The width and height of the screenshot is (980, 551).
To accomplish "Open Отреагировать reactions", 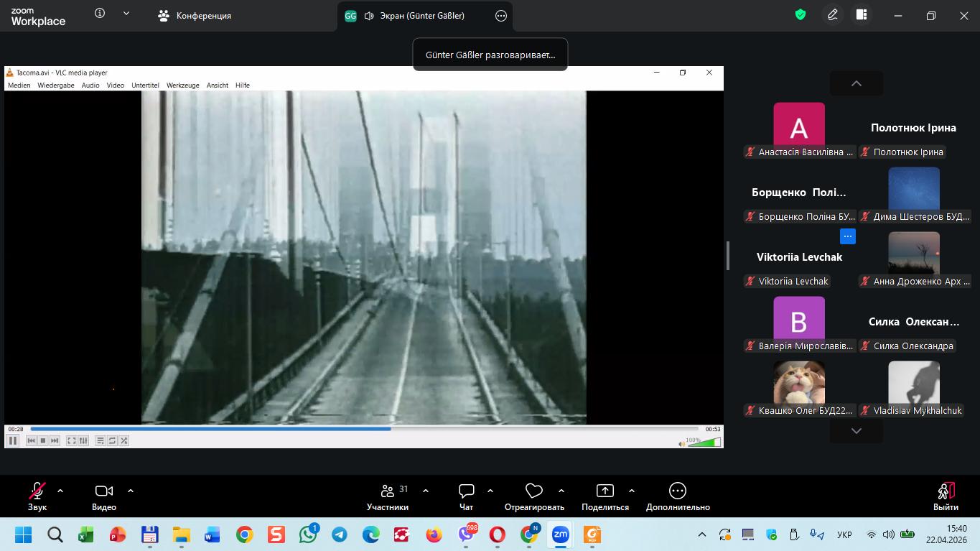I will click(534, 496).
